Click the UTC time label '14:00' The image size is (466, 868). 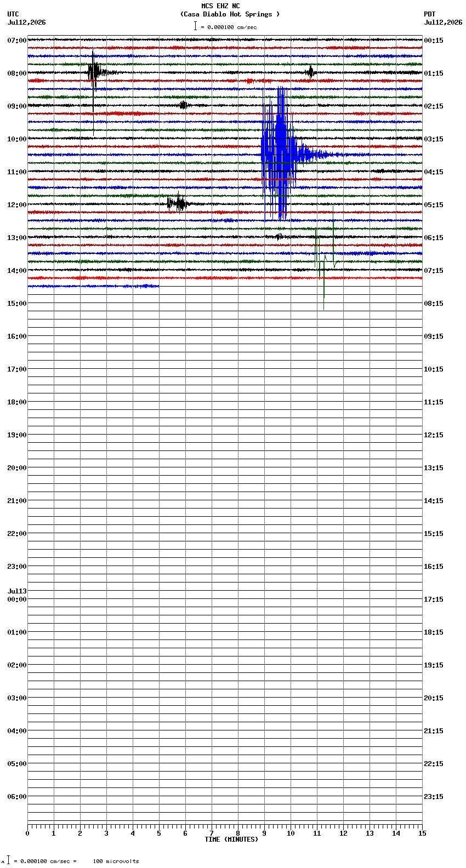click(x=17, y=271)
